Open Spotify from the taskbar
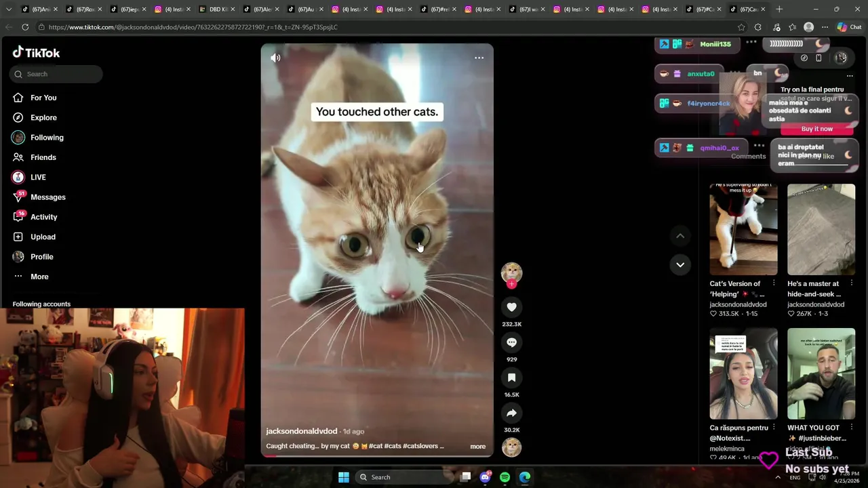Image resolution: width=868 pixels, height=488 pixels. pos(505,477)
